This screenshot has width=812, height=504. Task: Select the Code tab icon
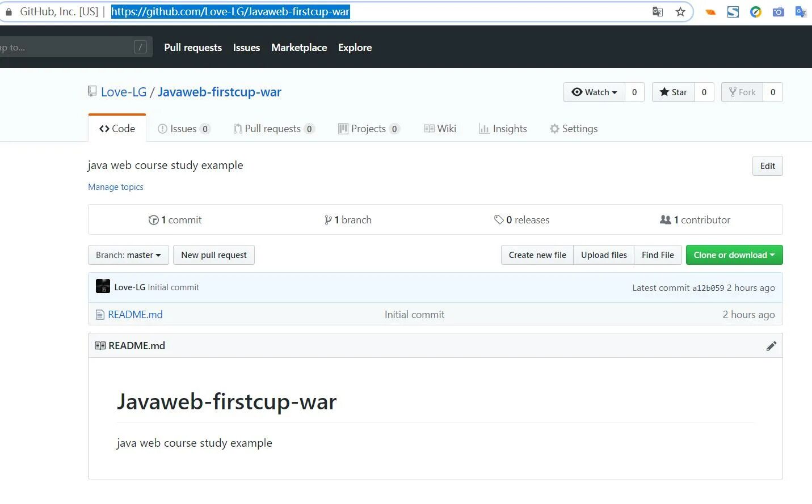coord(104,128)
